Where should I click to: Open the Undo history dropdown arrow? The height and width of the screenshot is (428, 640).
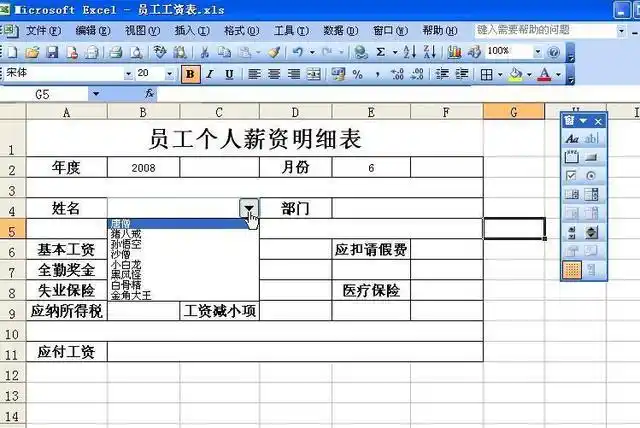click(x=312, y=52)
